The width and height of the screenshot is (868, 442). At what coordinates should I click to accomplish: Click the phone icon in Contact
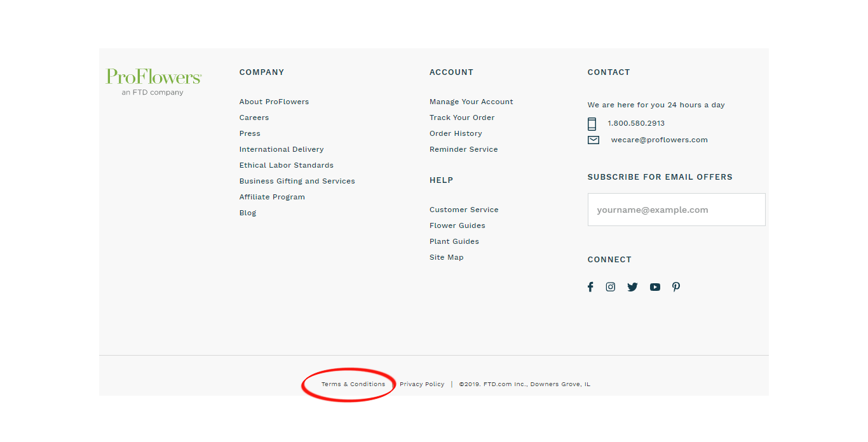(592, 124)
